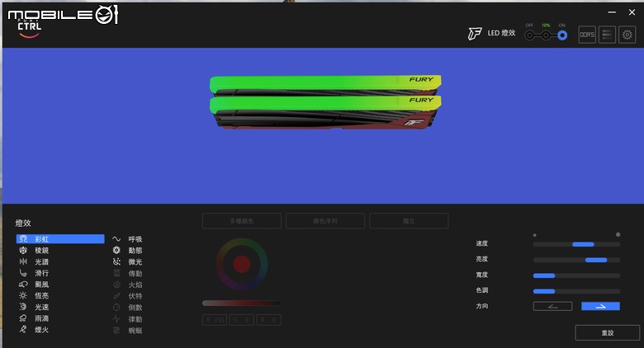Select the 微光 twilight lighting effect
The height and width of the screenshot is (348, 644).
[128, 261]
